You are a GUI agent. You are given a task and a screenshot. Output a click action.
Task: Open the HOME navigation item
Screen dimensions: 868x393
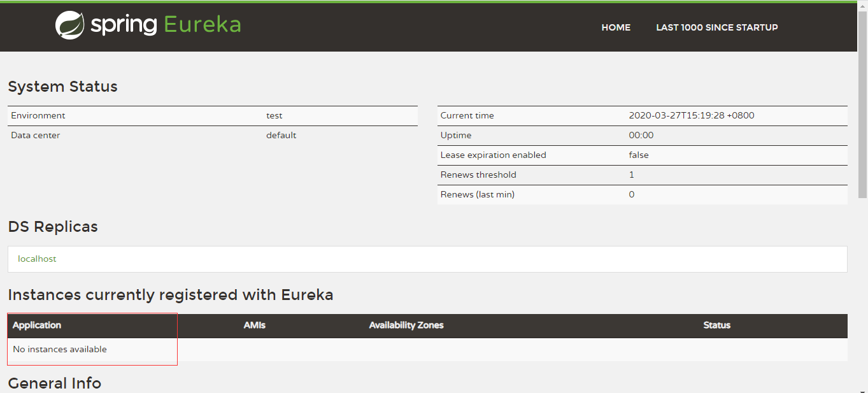click(616, 27)
